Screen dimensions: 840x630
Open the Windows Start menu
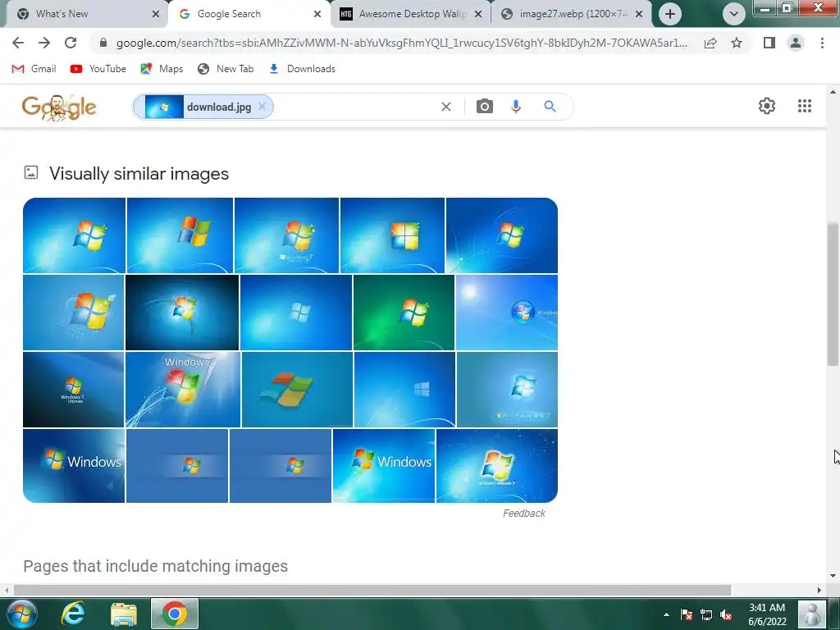pyautogui.click(x=22, y=614)
